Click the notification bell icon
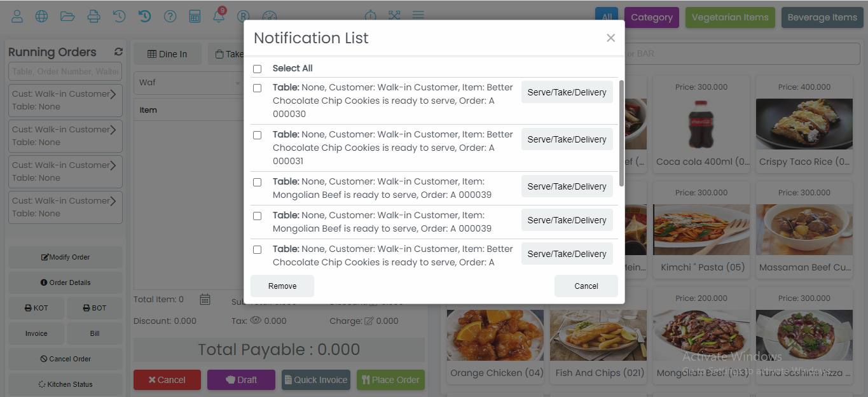The height and width of the screenshot is (397, 868). [x=219, y=17]
